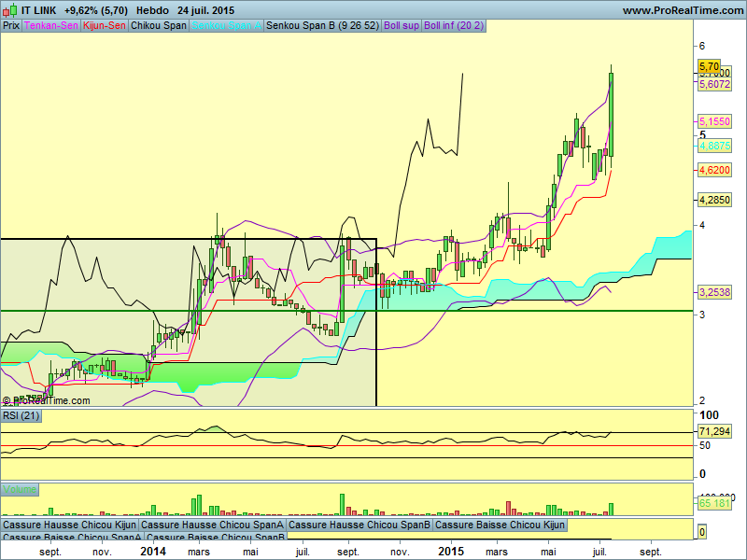Click the 71,294 RSI value label
Image resolution: width=747 pixels, height=560 pixels.
coord(714,431)
